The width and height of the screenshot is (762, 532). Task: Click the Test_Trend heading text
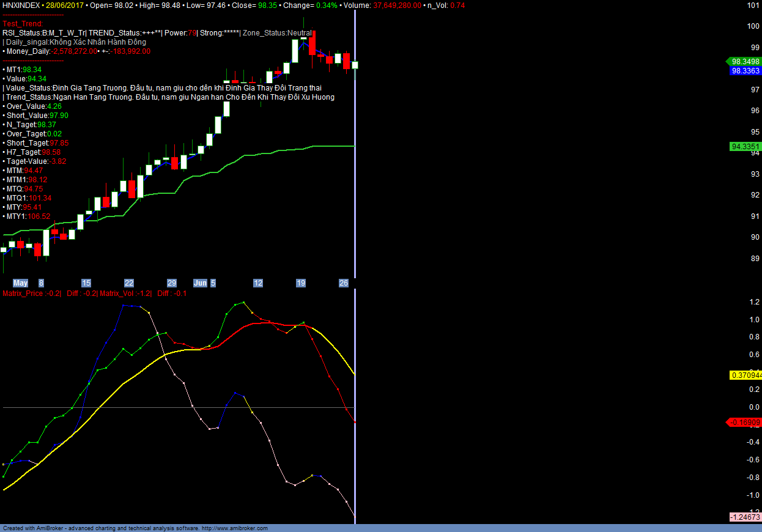(23, 24)
